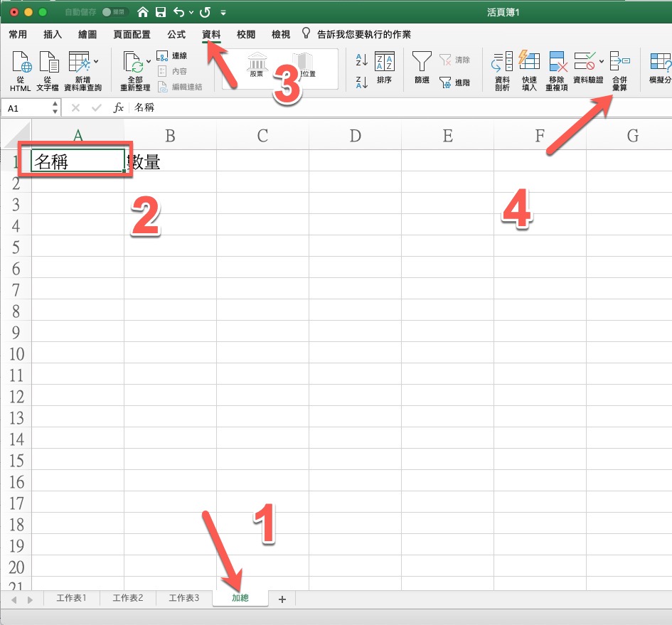Expand the Data Validation dropdown arrow
This screenshot has height=625, width=672.
tap(602, 61)
